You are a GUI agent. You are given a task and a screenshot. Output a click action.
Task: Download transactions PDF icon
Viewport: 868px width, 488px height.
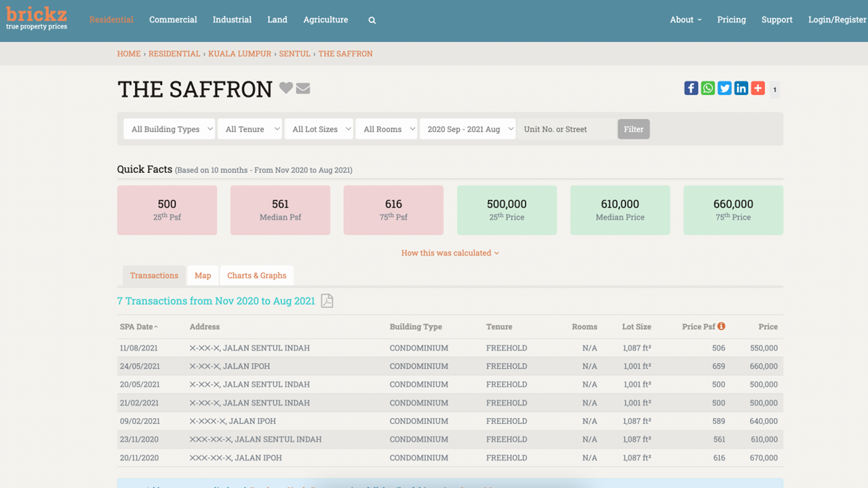click(327, 301)
